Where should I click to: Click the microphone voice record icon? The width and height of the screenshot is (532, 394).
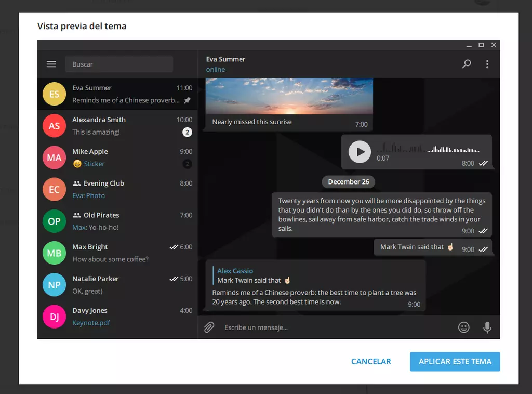tap(487, 327)
